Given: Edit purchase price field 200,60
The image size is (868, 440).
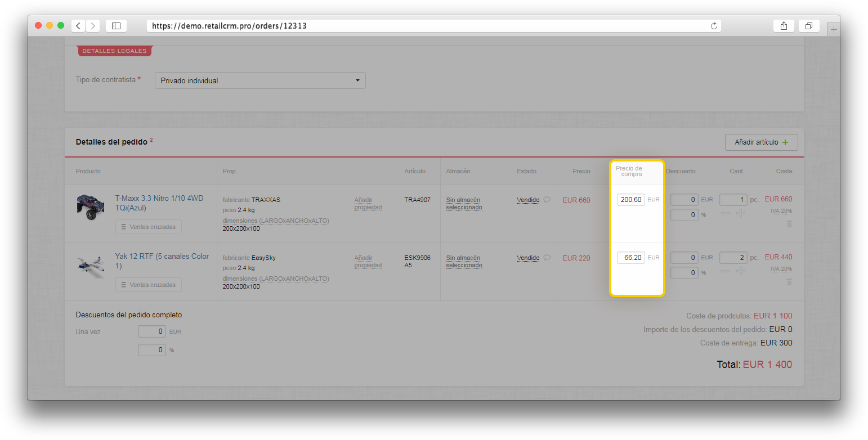Looking at the screenshot, I should click(x=630, y=200).
